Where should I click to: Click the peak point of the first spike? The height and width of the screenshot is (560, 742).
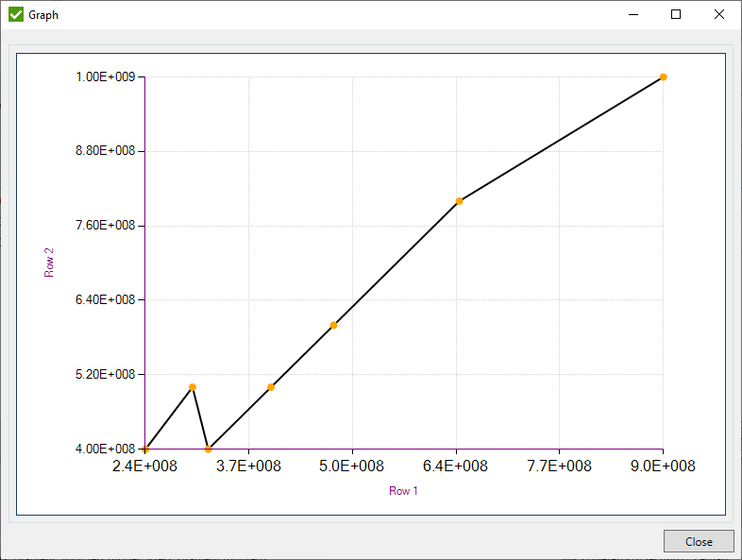(x=193, y=387)
